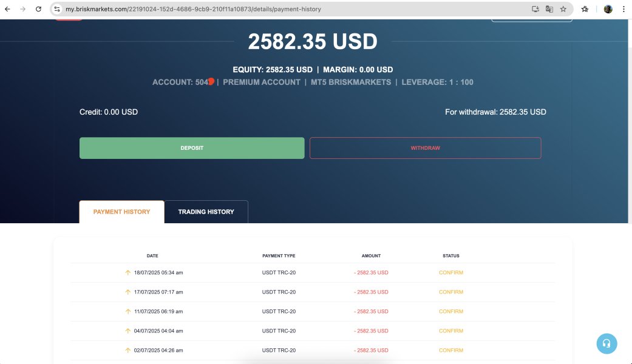Screen dimensions: 632x364
Task: Select the PAYMENT HISTORY tab
Action: pyautogui.click(x=121, y=212)
